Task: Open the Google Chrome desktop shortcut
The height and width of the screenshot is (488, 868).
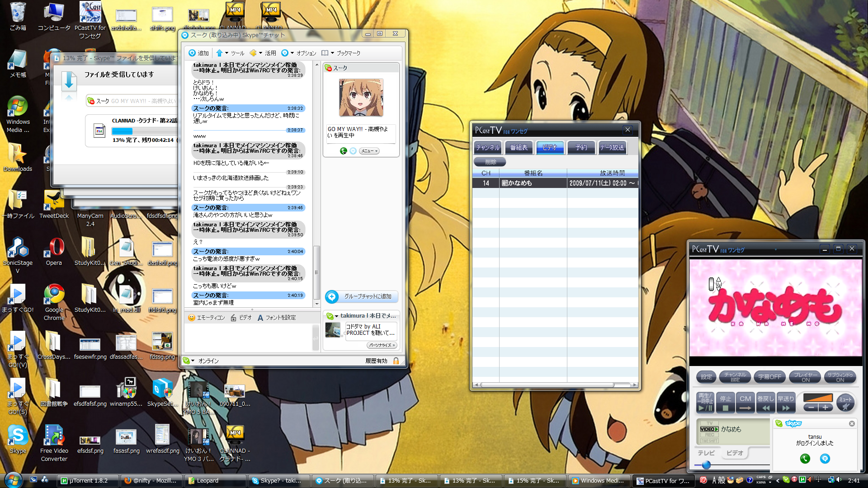Action: pyautogui.click(x=54, y=302)
